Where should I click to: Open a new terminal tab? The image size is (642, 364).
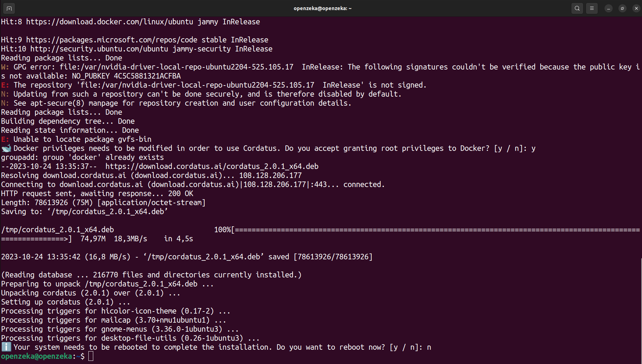pos(9,8)
